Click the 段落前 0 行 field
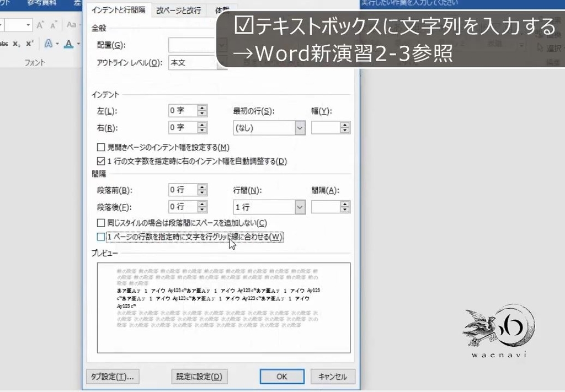565x392 pixels. tap(183, 190)
